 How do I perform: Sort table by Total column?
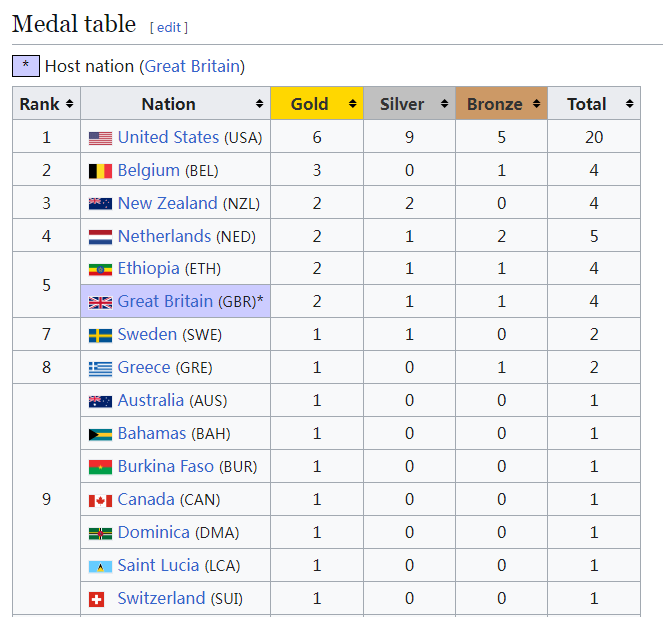594,104
